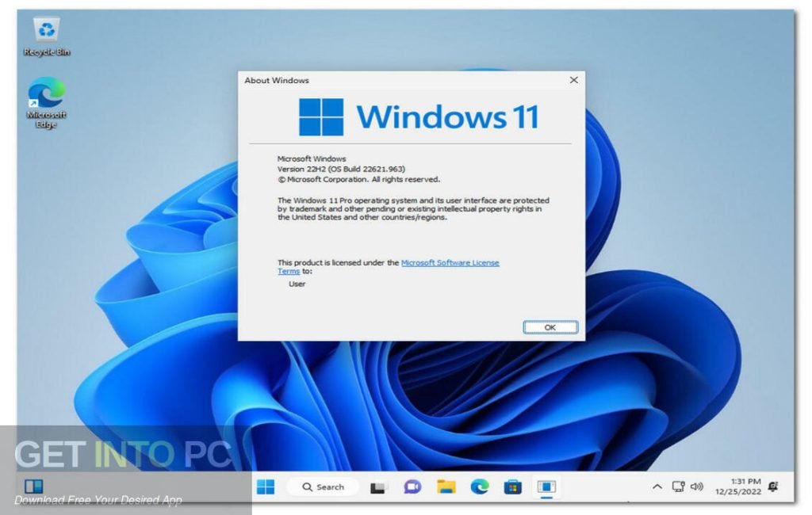Screen dimensions: 812x515
Task: Launch Microsoft Teams Chat from taskbar
Action: tap(412, 486)
